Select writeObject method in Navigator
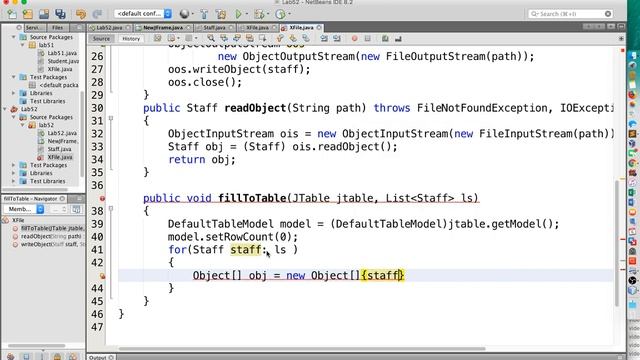This screenshot has height=360, width=640. point(52,244)
